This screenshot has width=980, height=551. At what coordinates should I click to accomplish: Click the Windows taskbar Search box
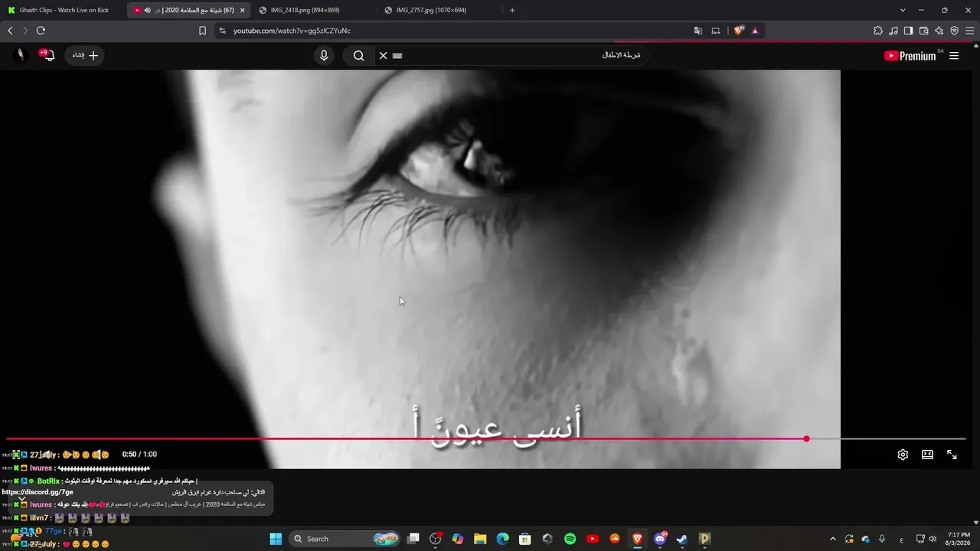[x=345, y=539]
